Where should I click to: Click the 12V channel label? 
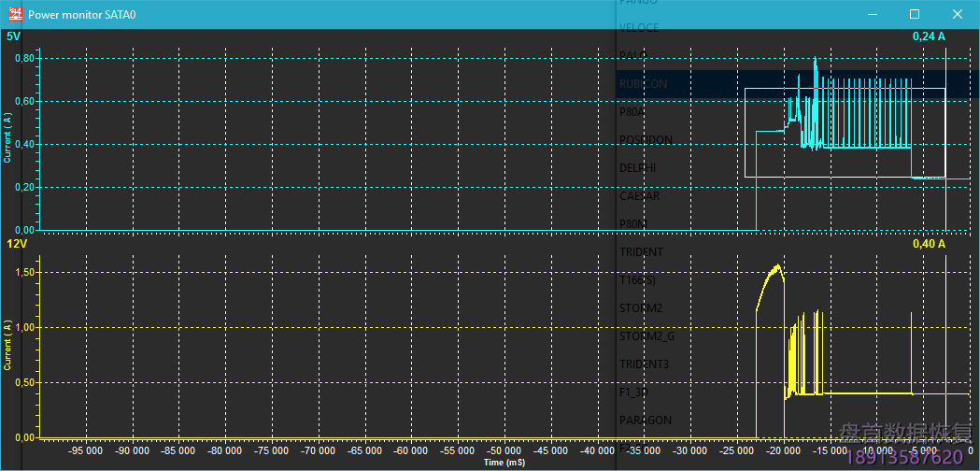point(16,244)
